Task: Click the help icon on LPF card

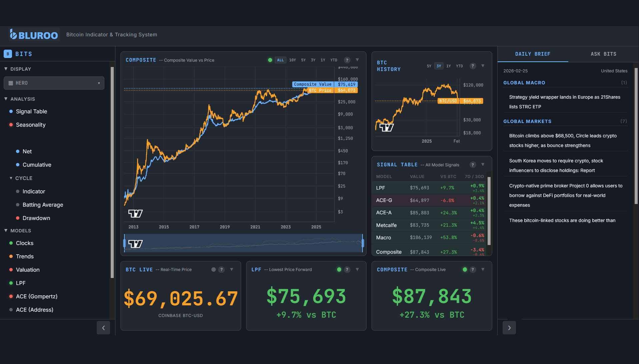Action: coord(347,269)
